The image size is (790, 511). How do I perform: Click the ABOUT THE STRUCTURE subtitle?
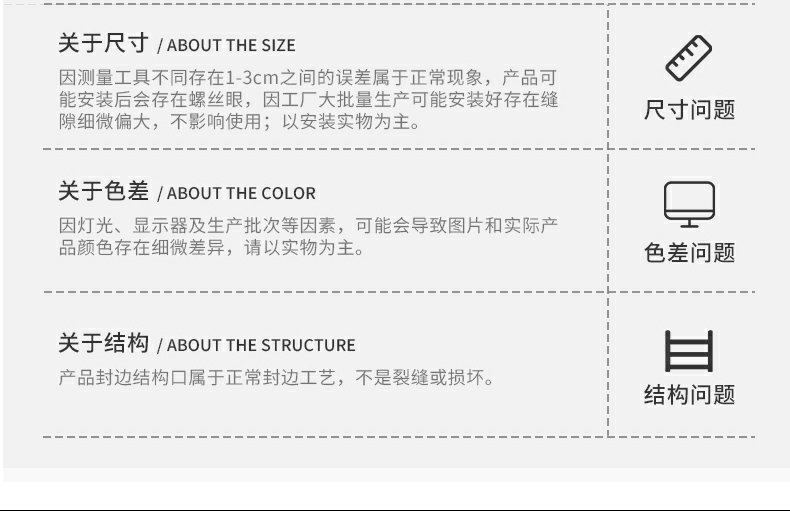click(x=261, y=345)
